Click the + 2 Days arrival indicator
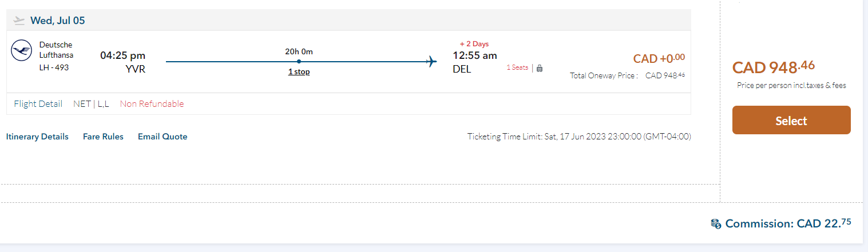The height and width of the screenshot is (252, 868). click(474, 44)
